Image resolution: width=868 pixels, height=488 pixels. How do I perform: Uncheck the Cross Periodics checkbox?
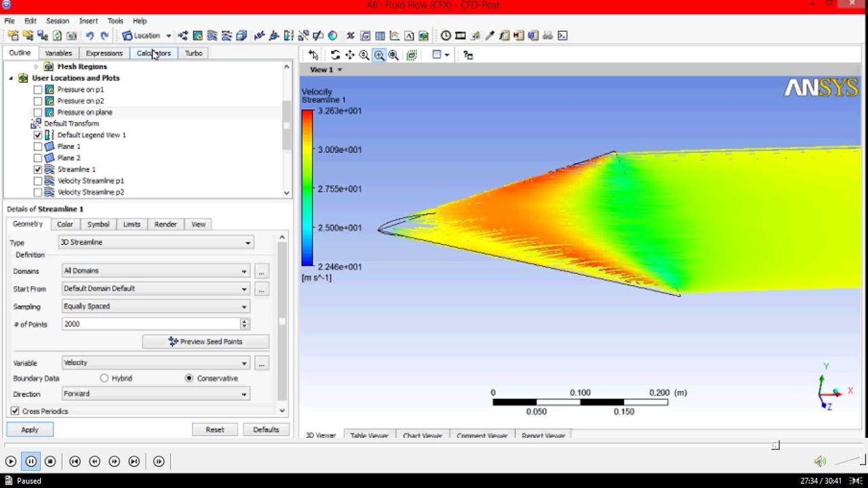(x=15, y=411)
